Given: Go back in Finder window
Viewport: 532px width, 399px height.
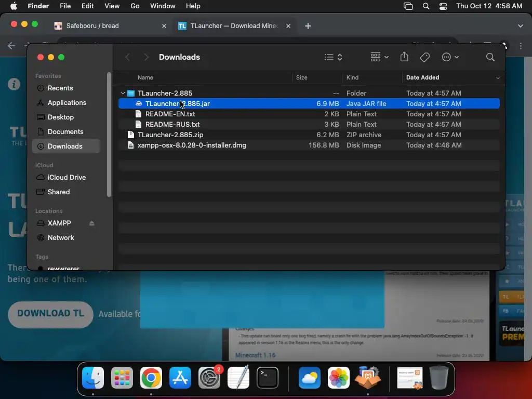Looking at the screenshot, I should (x=128, y=57).
